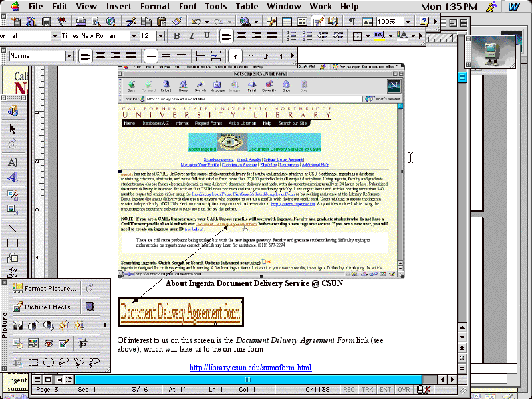Save the document using the floppy disk icon
Image resolution: width=532 pixels, height=399 pixels.
pyautogui.click(x=46, y=22)
